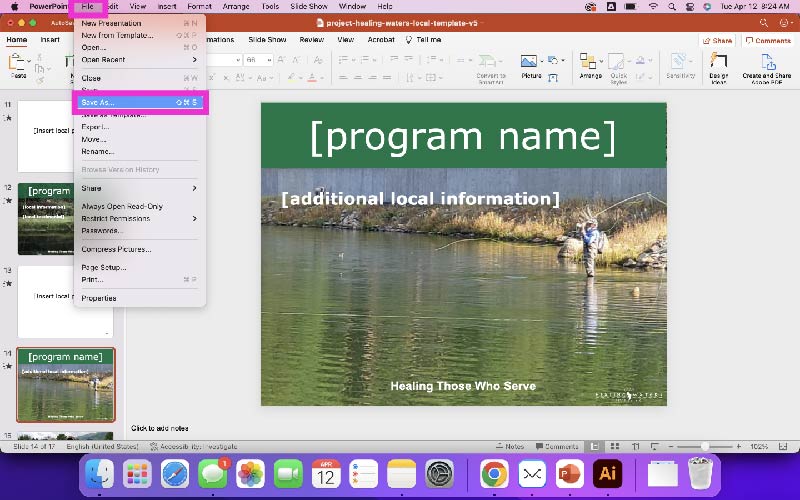Image resolution: width=800 pixels, height=500 pixels.
Task: Open Design Ideas icon
Action: point(718,62)
